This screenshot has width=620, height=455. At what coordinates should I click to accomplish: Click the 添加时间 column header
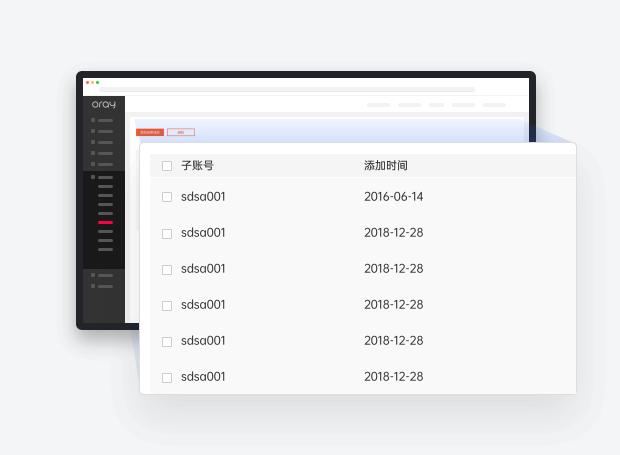386,165
